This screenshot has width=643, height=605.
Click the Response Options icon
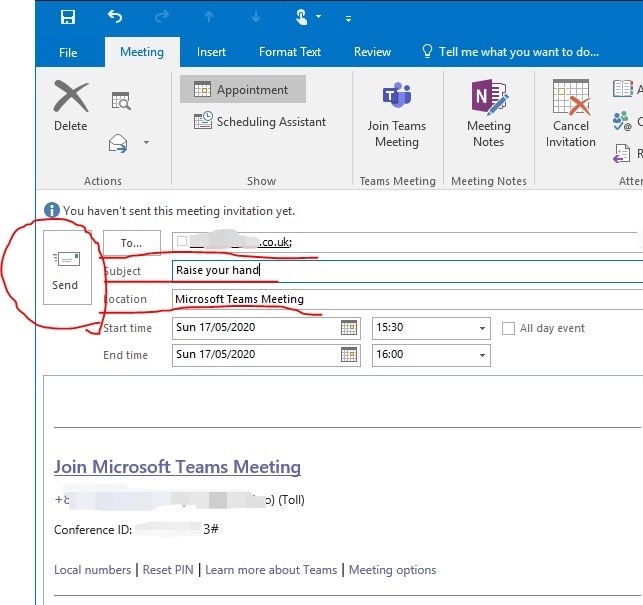coord(622,154)
